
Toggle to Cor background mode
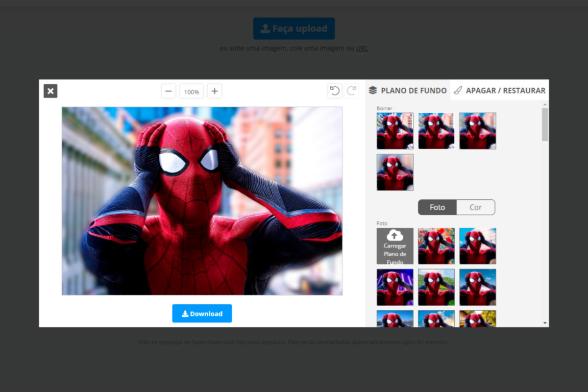pyautogui.click(x=476, y=207)
